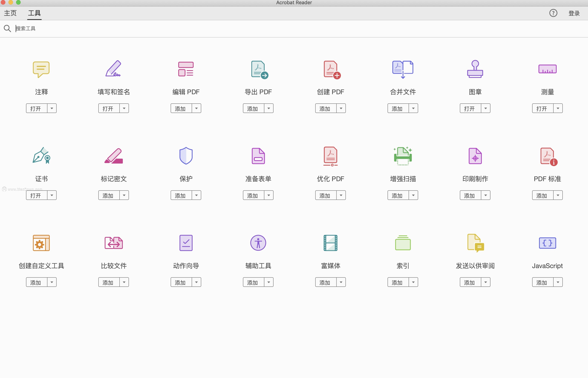Click 打开 button under 证书
Image resolution: width=588 pixels, height=378 pixels.
37,195
